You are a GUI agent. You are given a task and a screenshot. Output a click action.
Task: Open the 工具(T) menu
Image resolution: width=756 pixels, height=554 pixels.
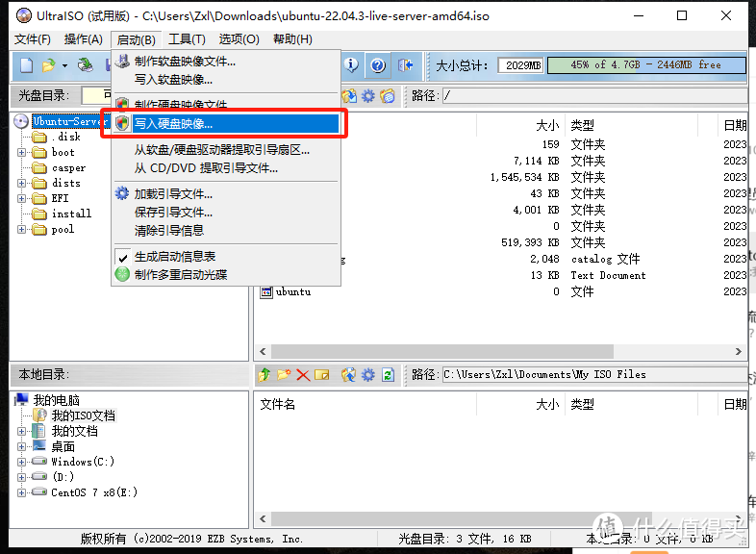(x=187, y=39)
